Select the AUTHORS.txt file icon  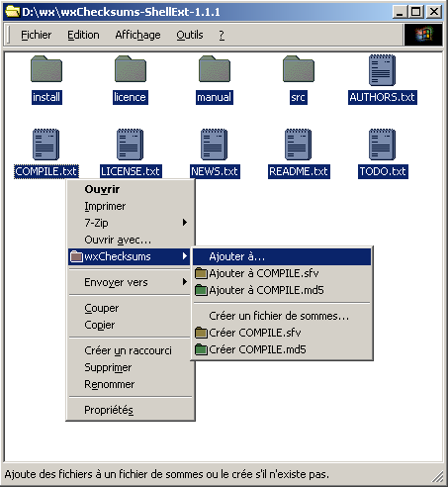(x=382, y=70)
